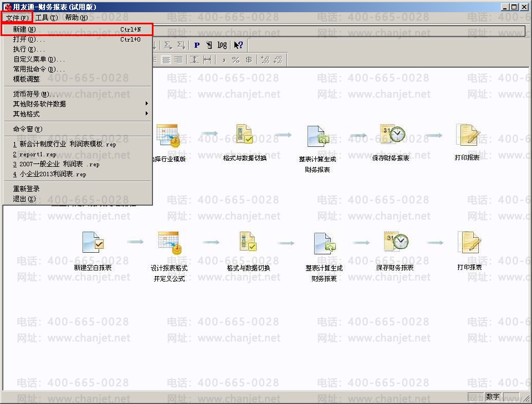Apply right alignment icon

pyautogui.click(x=178, y=60)
